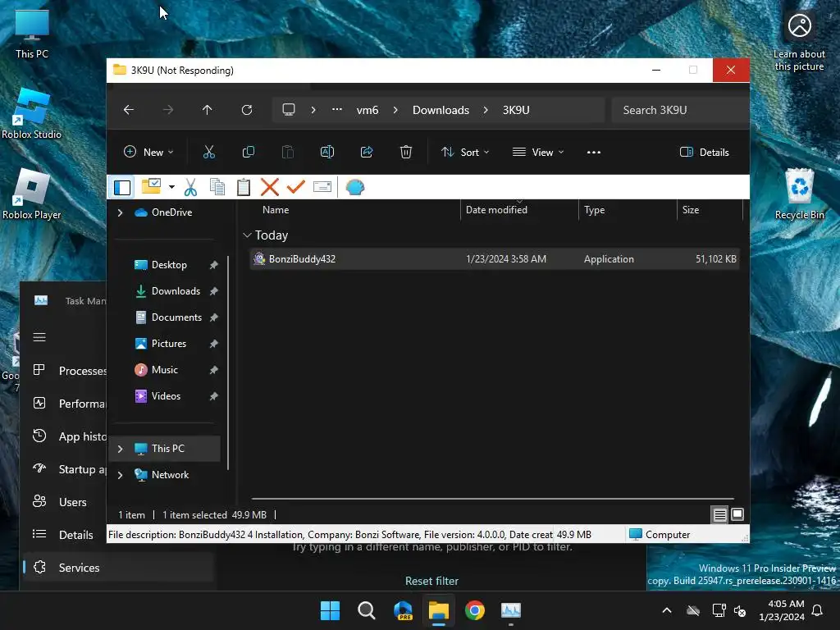Screen dimensions: 840x630
Task: Toggle Task Manager hamburger navigation menu
Action: (39, 337)
